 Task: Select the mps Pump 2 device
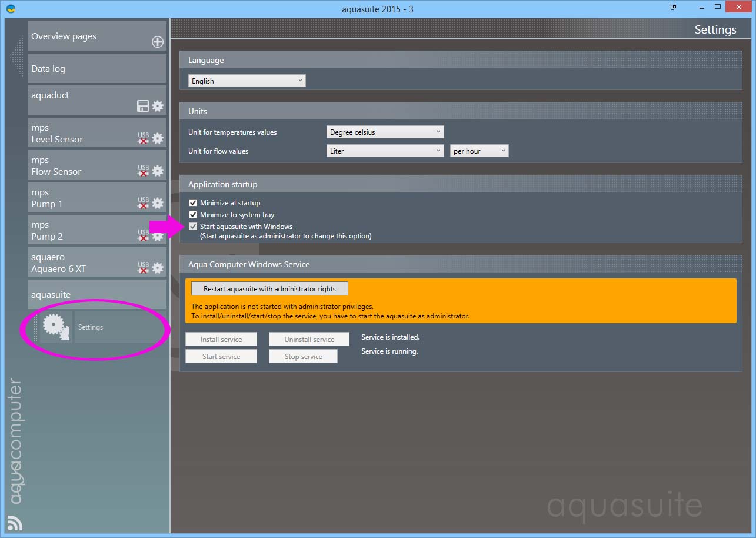[x=97, y=230]
